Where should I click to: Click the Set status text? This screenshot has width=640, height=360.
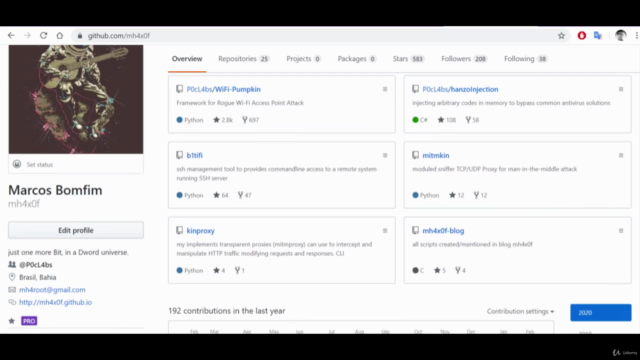[x=40, y=164]
